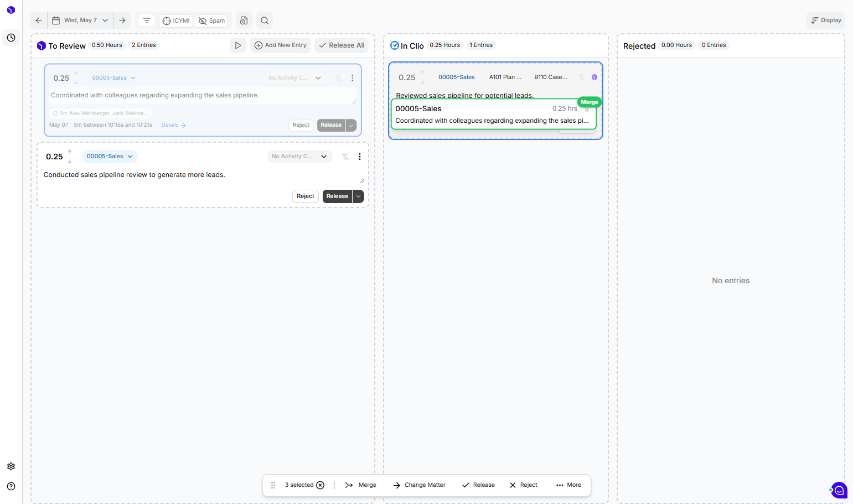Go to the next day with forward arrow
Image resolution: width=853 pixels, height=504 pixels.
(x=122, y=20)
